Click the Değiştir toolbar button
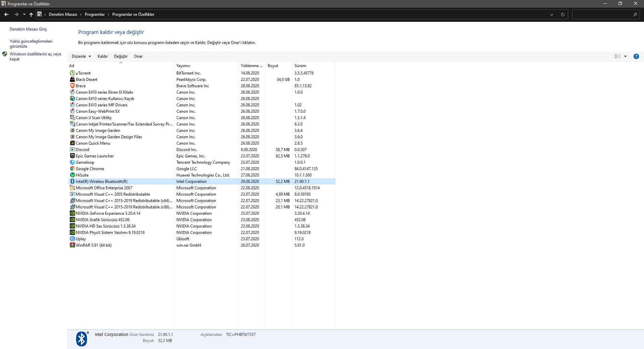Image resolution: width=644 pixels, height=349 pixels. click(121, 56)
